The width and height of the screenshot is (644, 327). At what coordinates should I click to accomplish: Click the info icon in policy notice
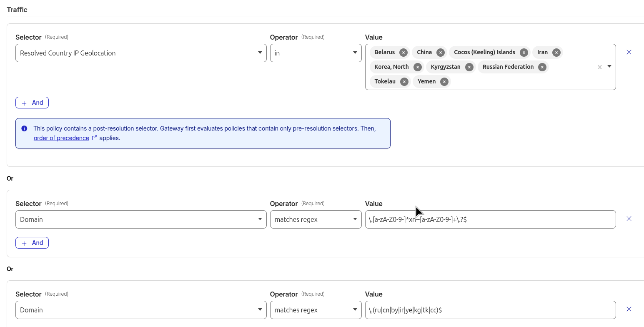24,128
